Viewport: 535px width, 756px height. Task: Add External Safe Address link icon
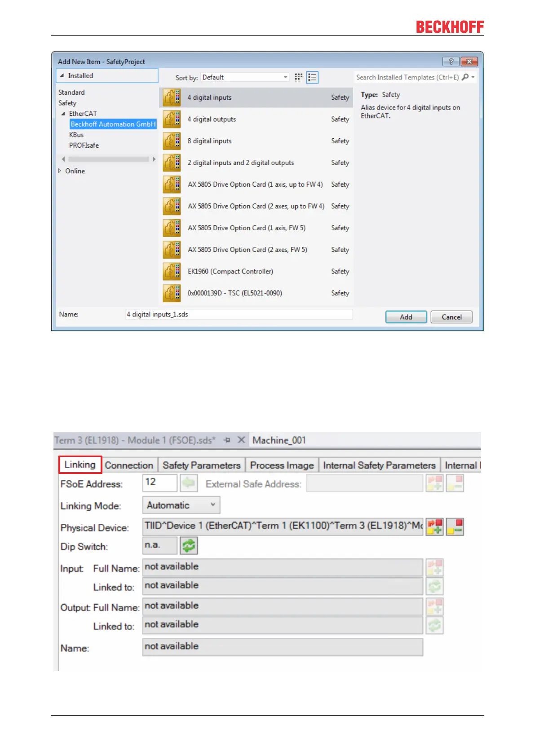tap(434, 483)
